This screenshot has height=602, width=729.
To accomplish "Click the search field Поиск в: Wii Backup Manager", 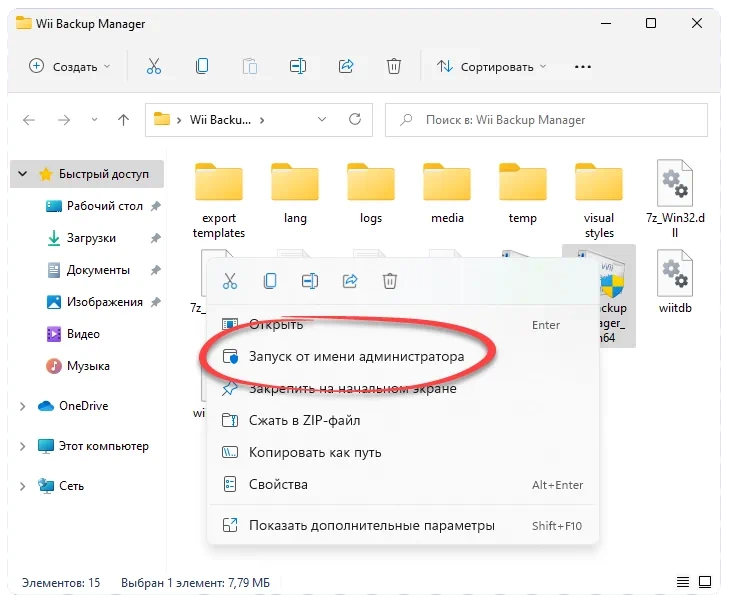I will (x=546, y=120).
